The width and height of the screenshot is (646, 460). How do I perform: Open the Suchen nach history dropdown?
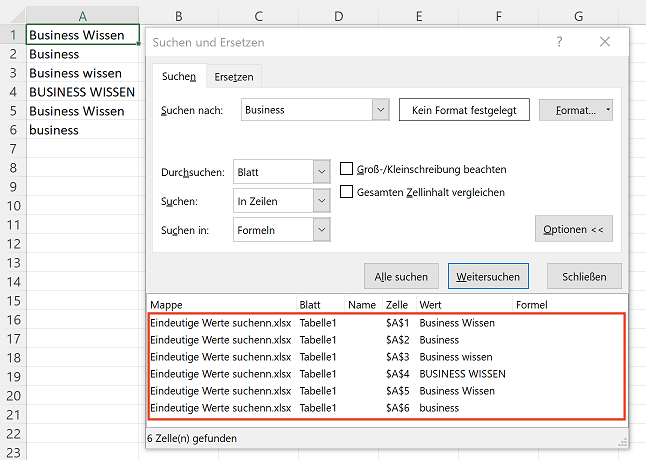[x=381, y=110]
